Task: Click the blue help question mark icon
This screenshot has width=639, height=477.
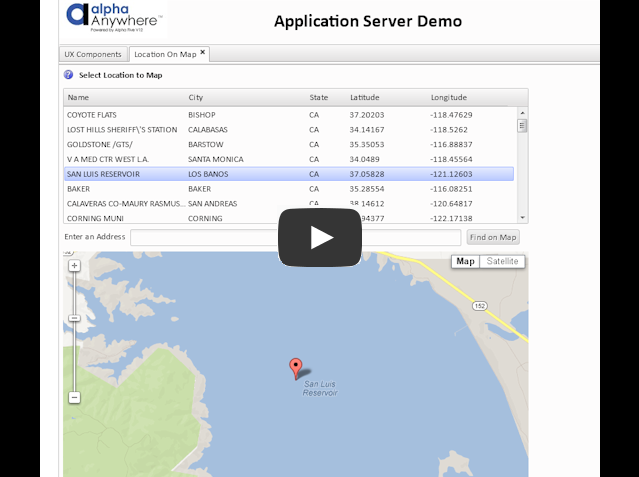Action: click(x=68, y=75)
